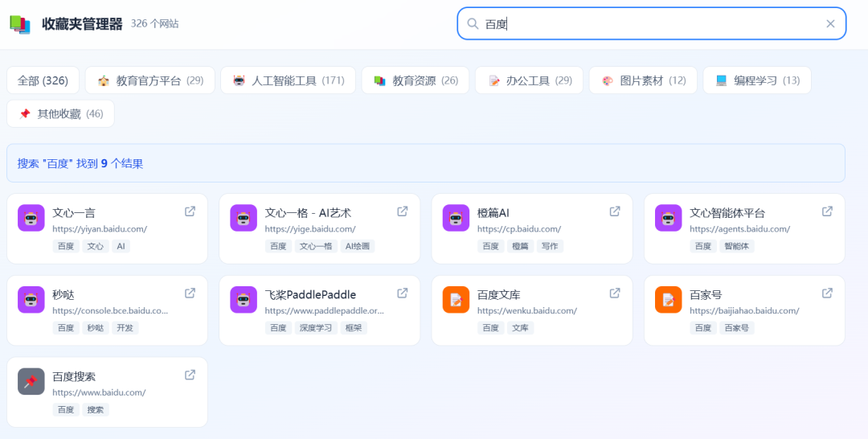Image resolution: width=868 pixels, height=439 pixels.
Task: Click the robot icon of 文心一言 card
Action: 31,218
